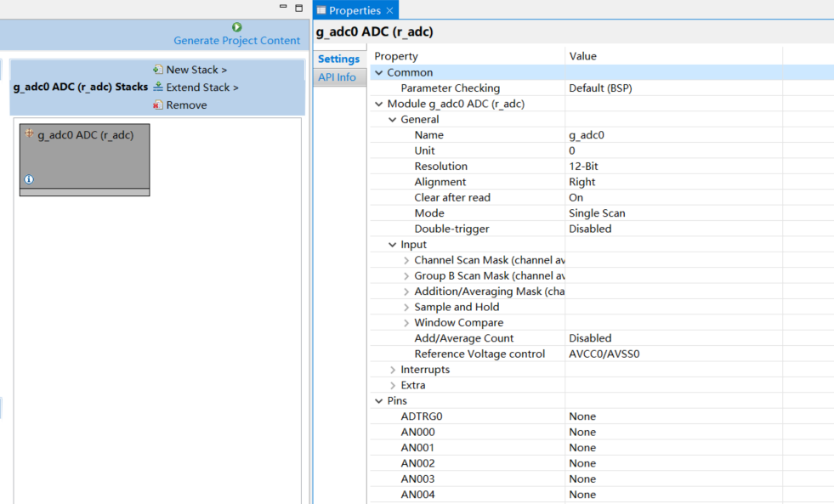Click the info icon on g_adc0 block
Viewport: 834px width, 504px height.
[29, 179]
